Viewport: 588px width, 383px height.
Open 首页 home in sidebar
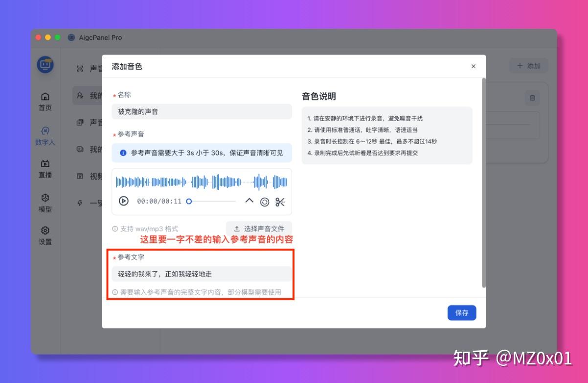45,101
